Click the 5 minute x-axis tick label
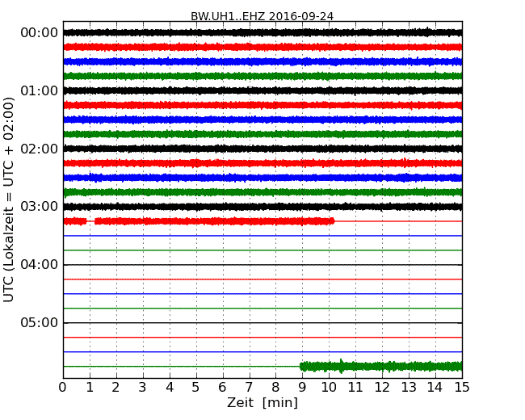Screen dimensions: 525x420 pos(196,387)
